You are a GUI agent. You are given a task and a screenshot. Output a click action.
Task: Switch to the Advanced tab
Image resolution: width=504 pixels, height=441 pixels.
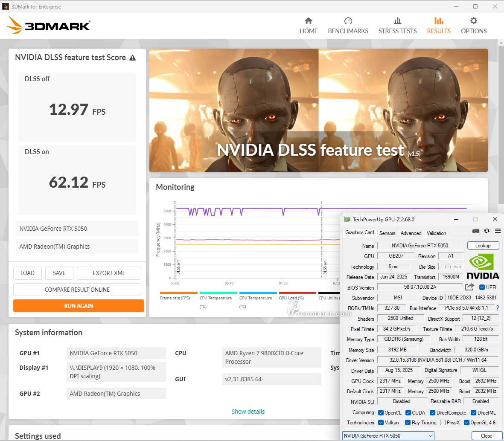tap(411, 233)
